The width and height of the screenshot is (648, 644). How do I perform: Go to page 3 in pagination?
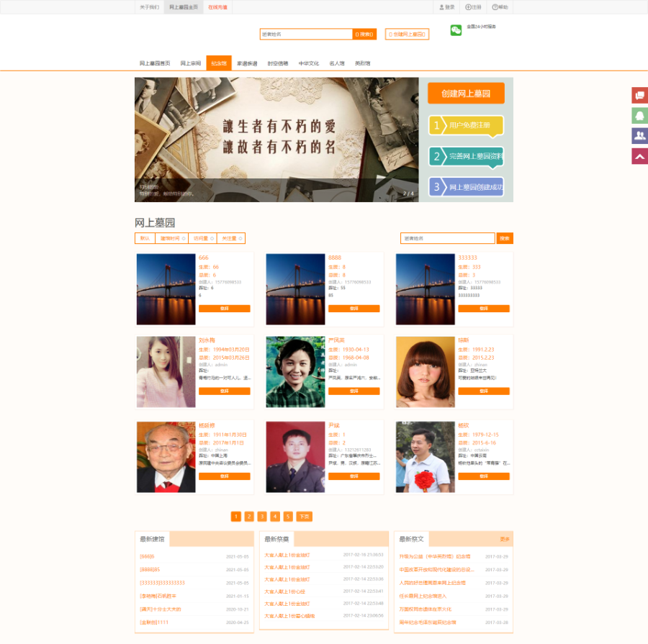pyautogui.click(x=262, y=517)
